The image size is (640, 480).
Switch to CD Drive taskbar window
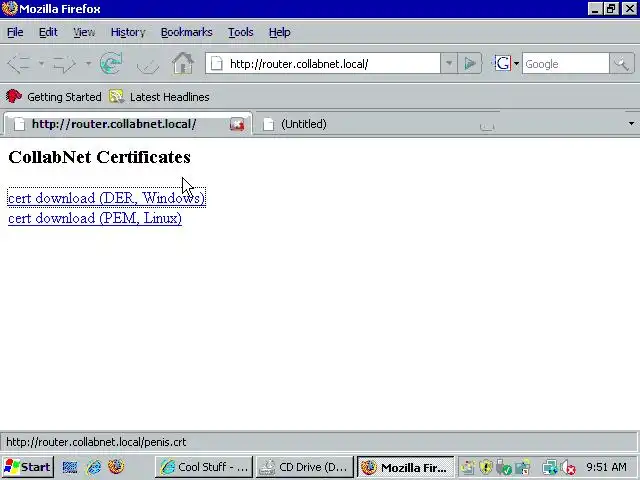click(x=305, y=467)
